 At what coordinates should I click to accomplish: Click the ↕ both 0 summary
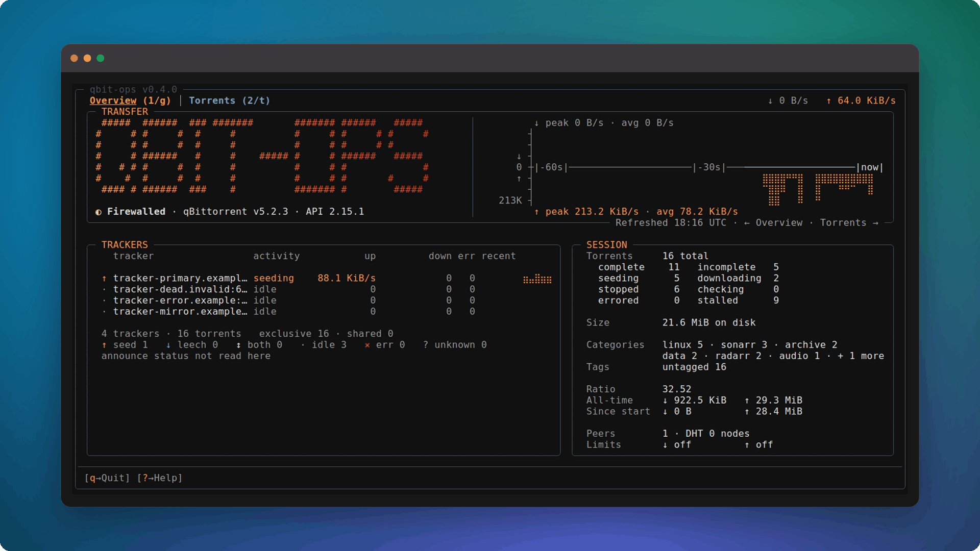pyautogui.click(x=259, y=345)
